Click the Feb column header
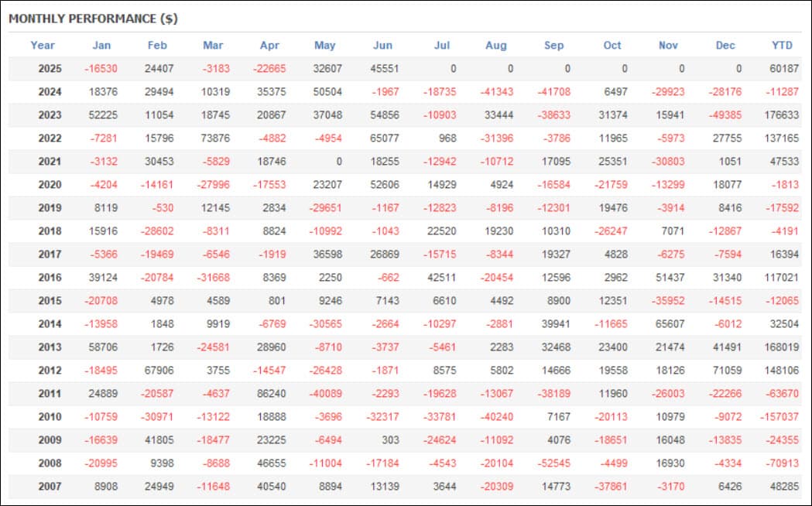The width and height of the screenshot is (812, 506). (157, 45)
